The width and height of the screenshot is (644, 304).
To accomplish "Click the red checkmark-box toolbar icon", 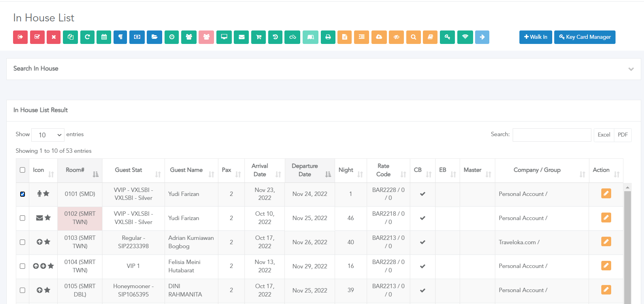I will click(37, 37).
